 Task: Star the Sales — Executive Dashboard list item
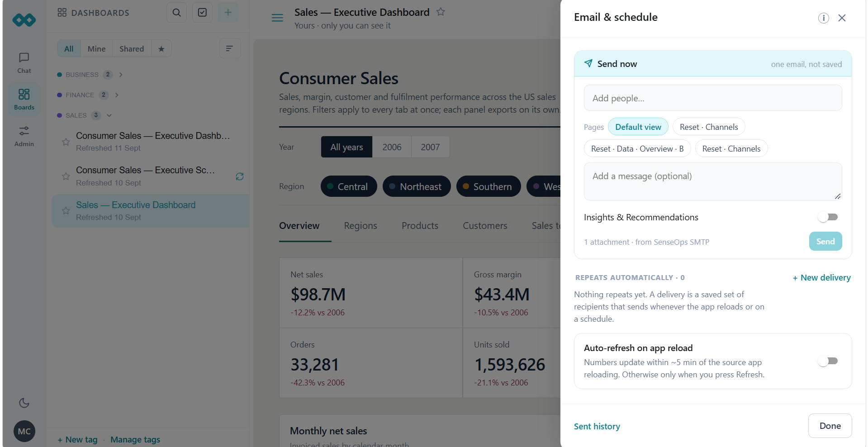(66, 211)
